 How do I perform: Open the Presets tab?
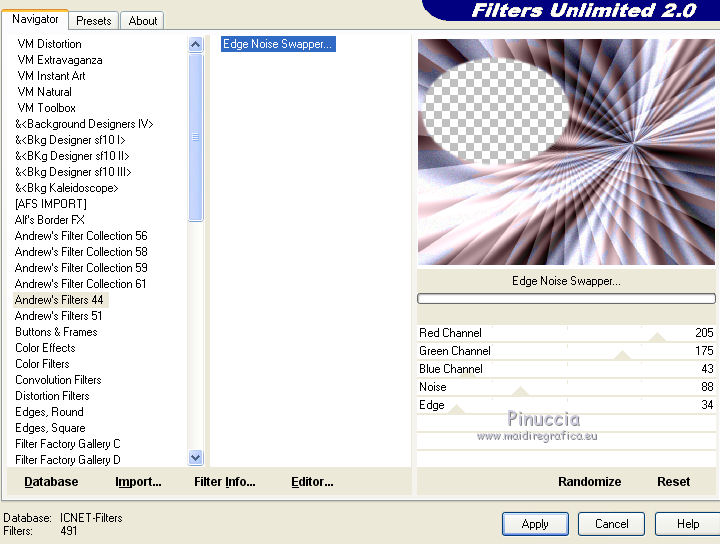(x=94, y=21)
